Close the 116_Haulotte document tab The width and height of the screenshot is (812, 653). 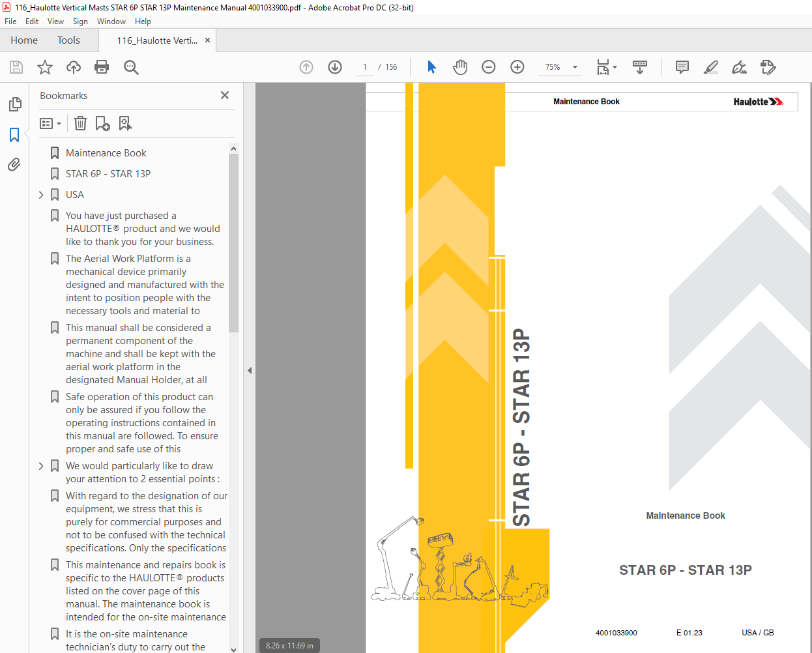pos(207,40)
